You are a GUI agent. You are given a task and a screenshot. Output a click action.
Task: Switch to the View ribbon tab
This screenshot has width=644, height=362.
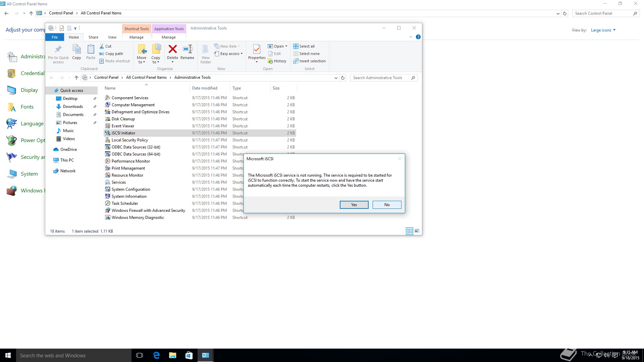click(x=112, y=37)
